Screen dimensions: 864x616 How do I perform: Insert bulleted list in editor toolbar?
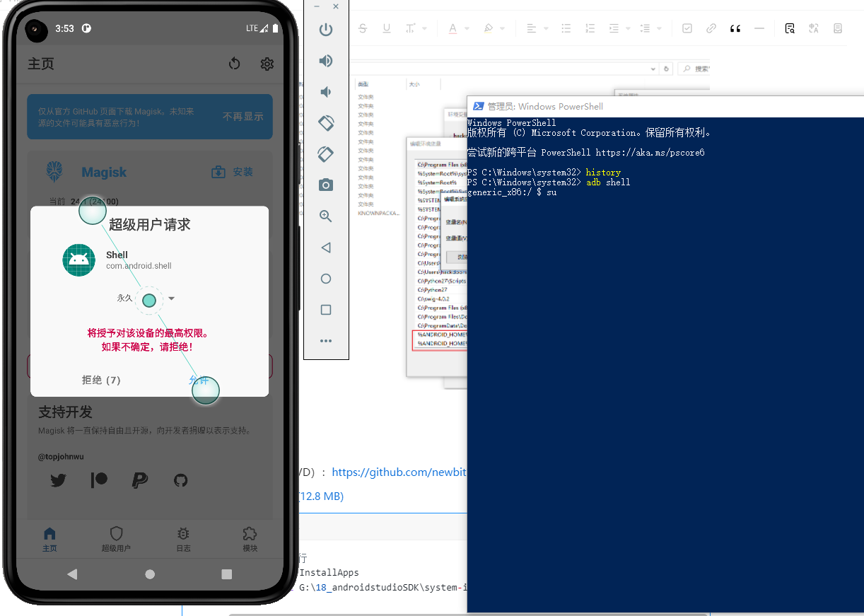pyautogui.click(x=566, y=28)
